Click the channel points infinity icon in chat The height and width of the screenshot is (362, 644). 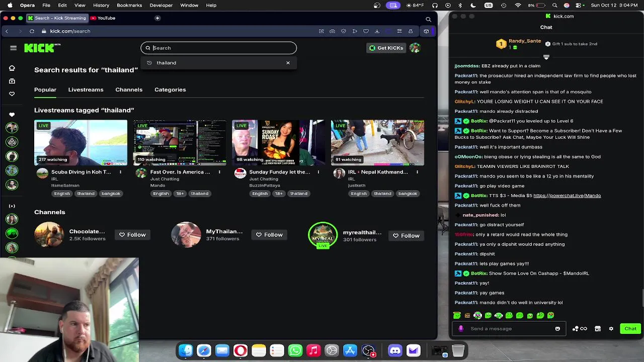click(x=584, y=329)
